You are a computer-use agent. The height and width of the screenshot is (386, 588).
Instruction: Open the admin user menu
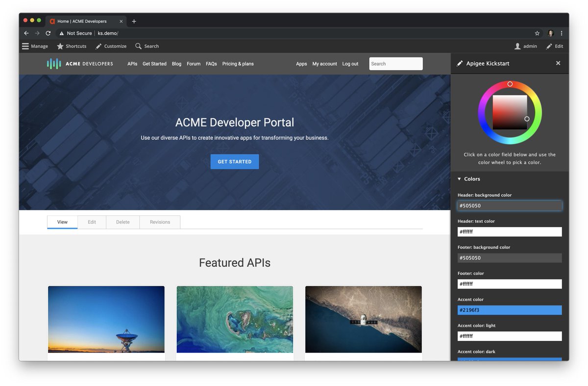click(526, 46)
